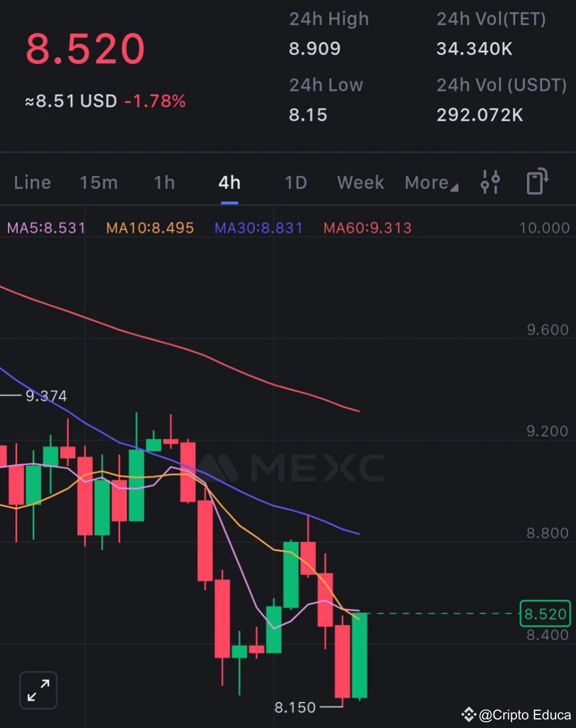Screen dimensions: 576x728
Task: Switch to the 15m timeframe tab
Action: (98, 182)
